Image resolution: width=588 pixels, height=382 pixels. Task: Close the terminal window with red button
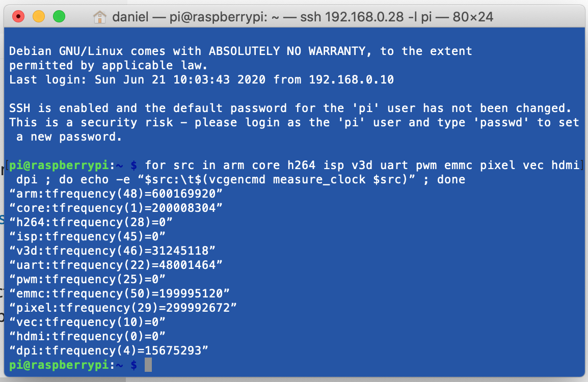tap(18, 17)
